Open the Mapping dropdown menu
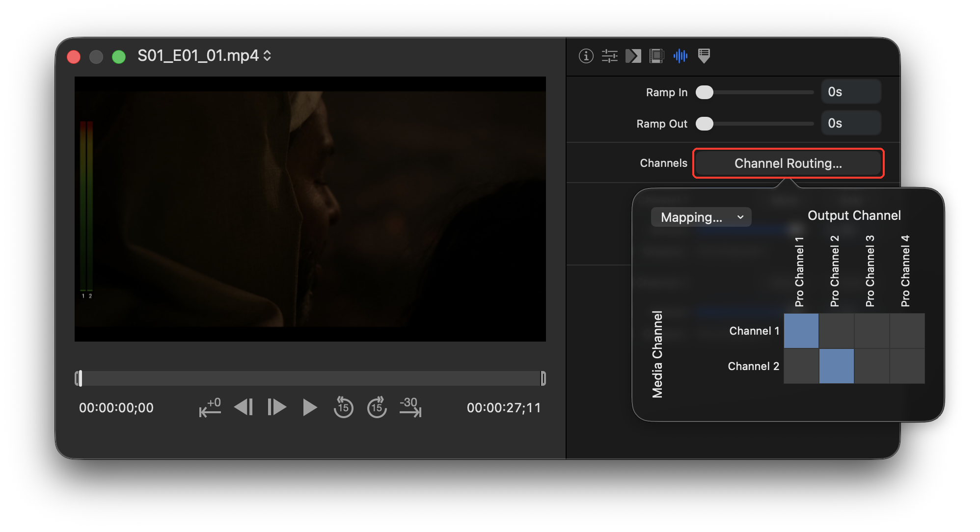Viewport: 980px width, 532px height. 701,217
